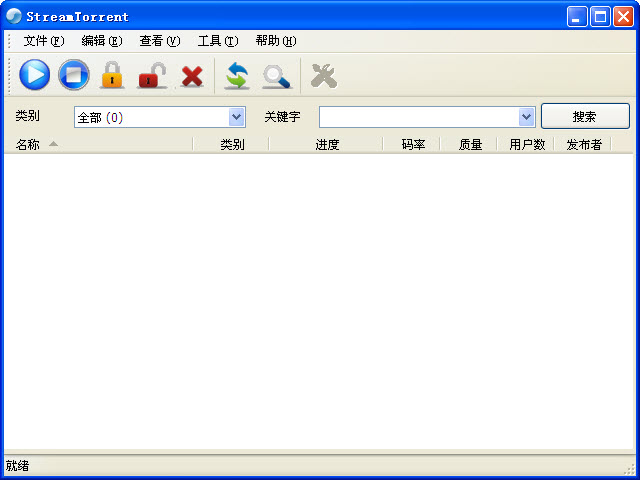Click the blue Play toolbar icon
This screenshot has width=640, height=480.
(35, 75)
